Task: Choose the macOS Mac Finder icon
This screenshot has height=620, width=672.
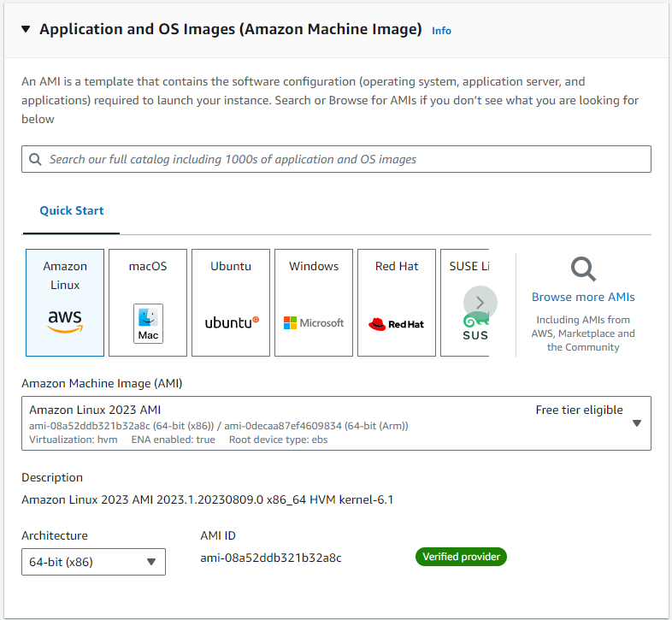Action: pos(148,324)
